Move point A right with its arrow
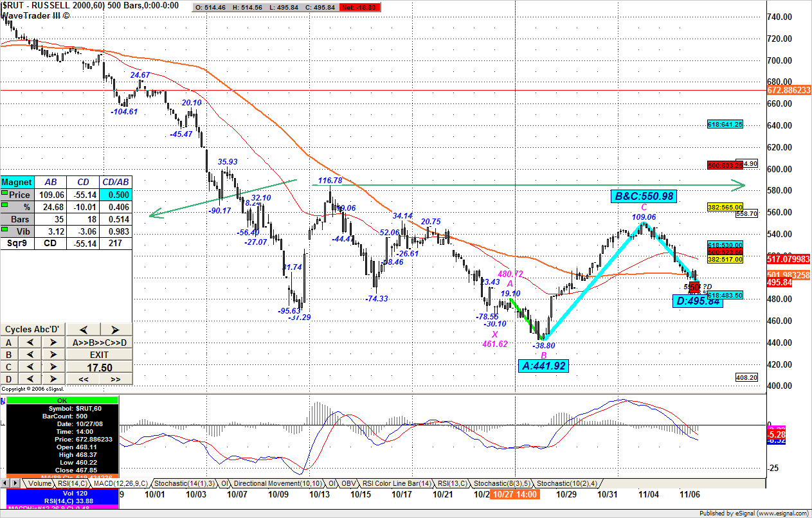The width and height of the screenshot is (812, 518). (53, 342)
